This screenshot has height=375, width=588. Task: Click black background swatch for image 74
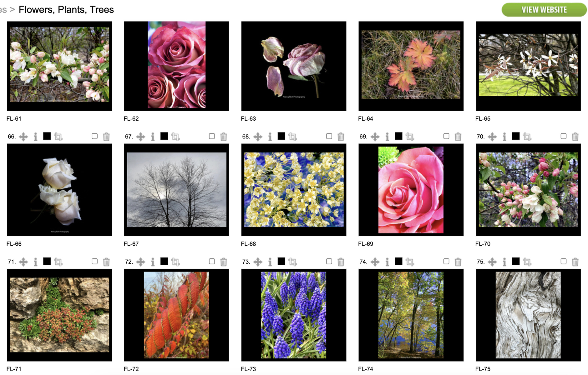click(398, 261)
